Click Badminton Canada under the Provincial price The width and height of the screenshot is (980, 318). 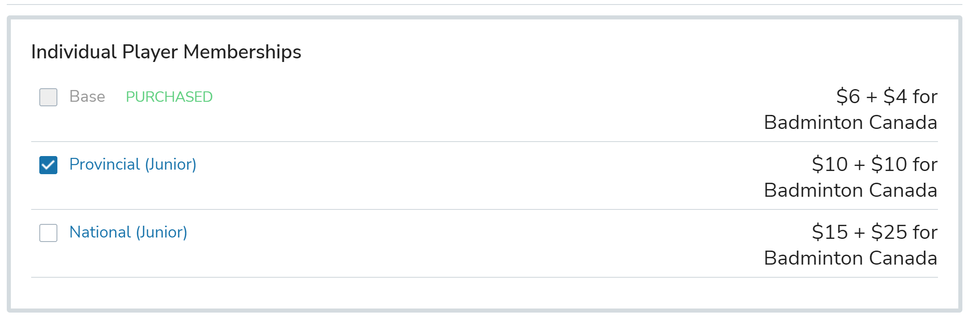[850, 190]
